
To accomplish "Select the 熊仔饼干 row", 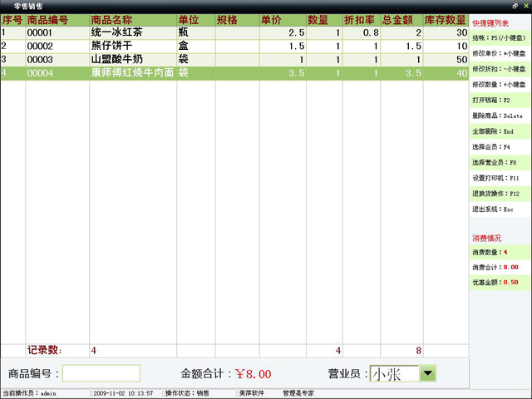I will (132, 46).
